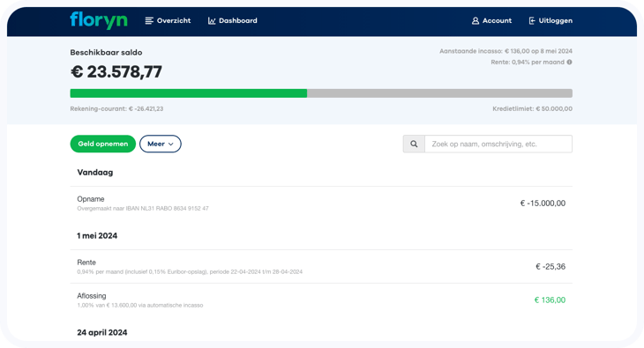Click the green credit usage progress bar
644x348 pixels.
pyautogui.click(x=189, y=93)
